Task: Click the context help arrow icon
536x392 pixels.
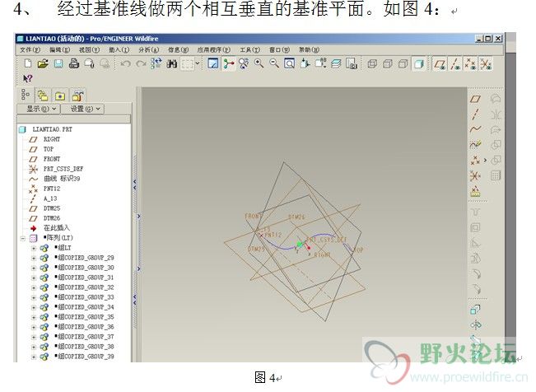Action: [28, 79]
